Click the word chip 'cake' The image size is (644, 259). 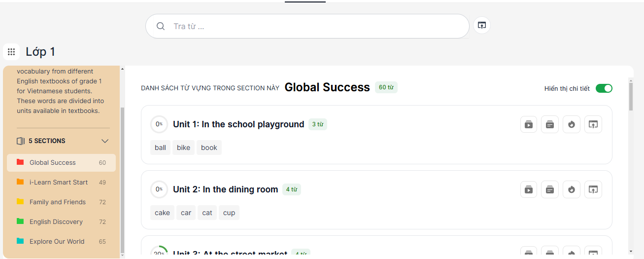(162, 213)
